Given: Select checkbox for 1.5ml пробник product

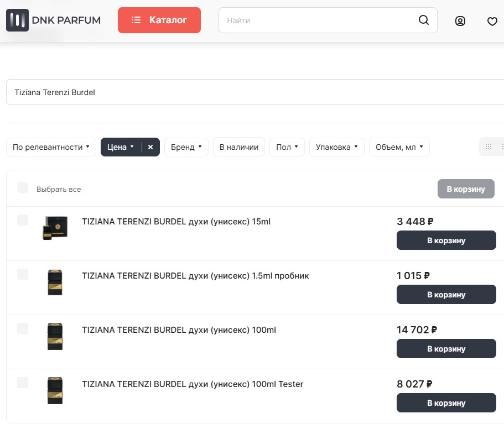Looking at the screenshot, I should pyautogui.click(x=23, y=274).
